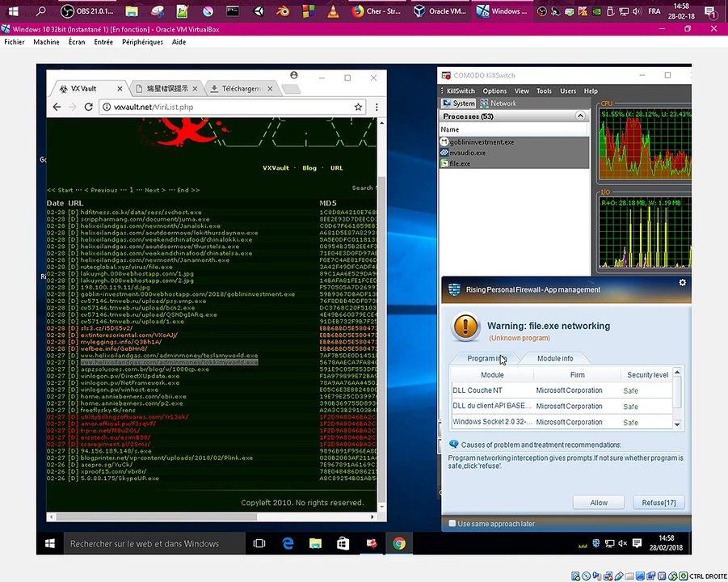This screenshot has height=582, width=728.
Task: Click the URL link in VX Vault header
Action: (x=337, y=167)
